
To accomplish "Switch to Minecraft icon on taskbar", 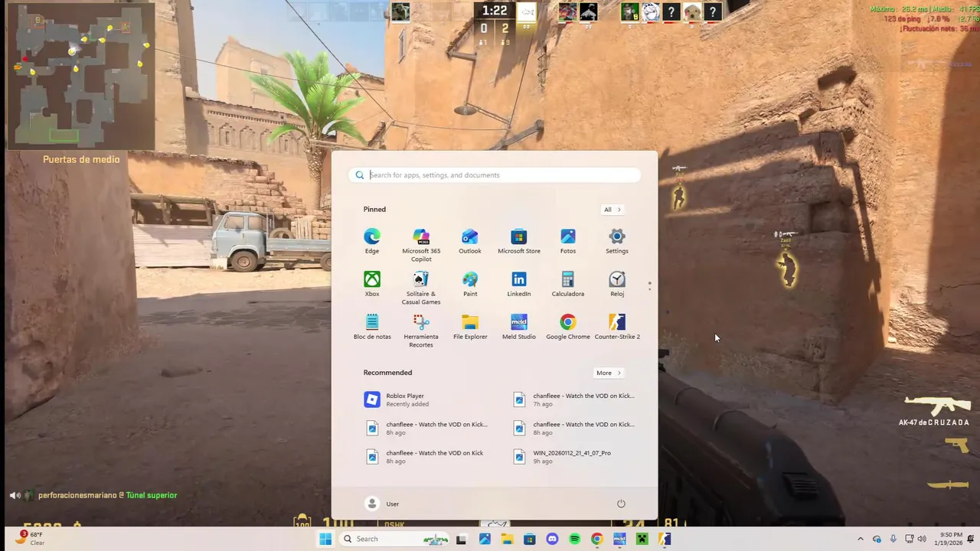I will tap(642, 539).
